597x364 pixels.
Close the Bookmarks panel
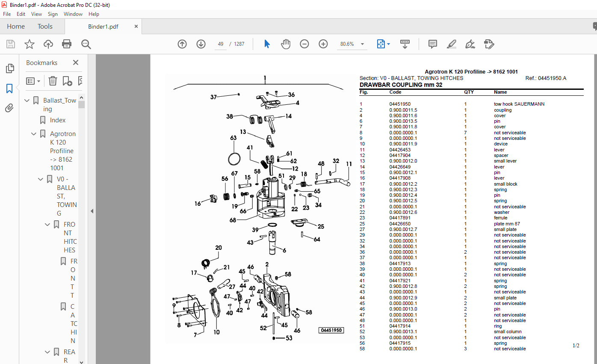pyautogui.click(x=76, y=63)
